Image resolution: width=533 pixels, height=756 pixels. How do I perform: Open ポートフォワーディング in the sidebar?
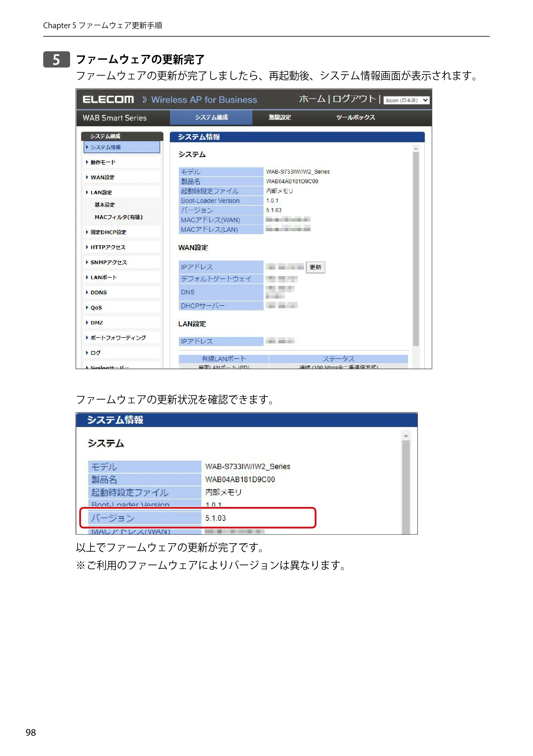coord(122,338)
